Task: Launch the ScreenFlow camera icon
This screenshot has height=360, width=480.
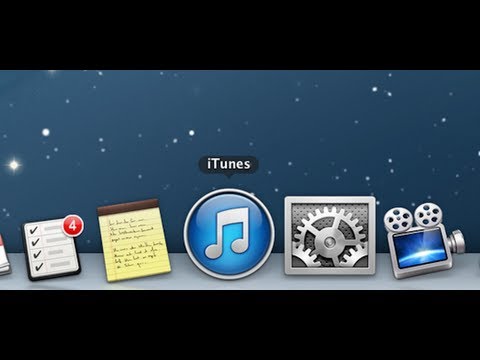Action: point(424,241)
